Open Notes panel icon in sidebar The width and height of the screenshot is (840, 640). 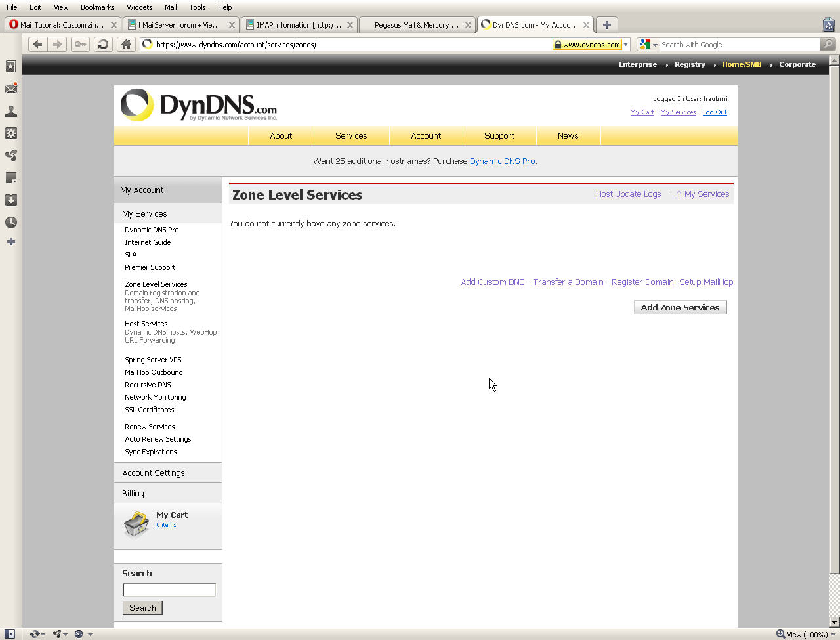pyautogui.click(x=10, y=178)
